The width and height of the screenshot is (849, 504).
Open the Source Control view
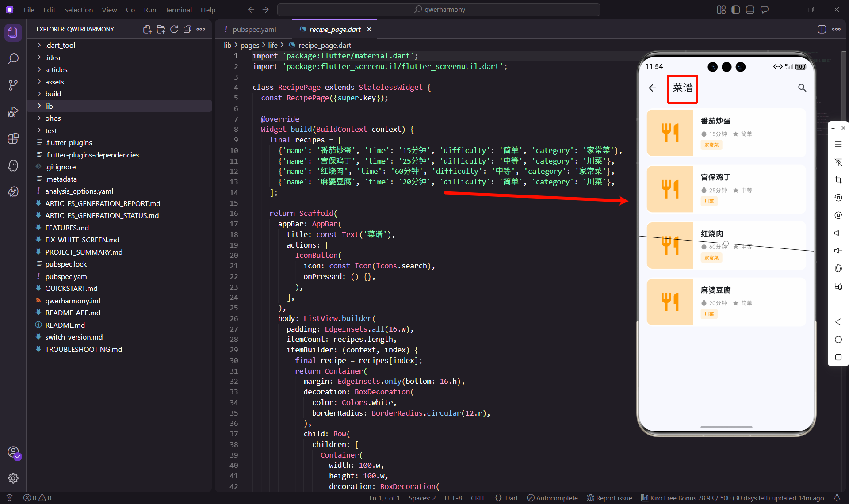click(13, 85)
